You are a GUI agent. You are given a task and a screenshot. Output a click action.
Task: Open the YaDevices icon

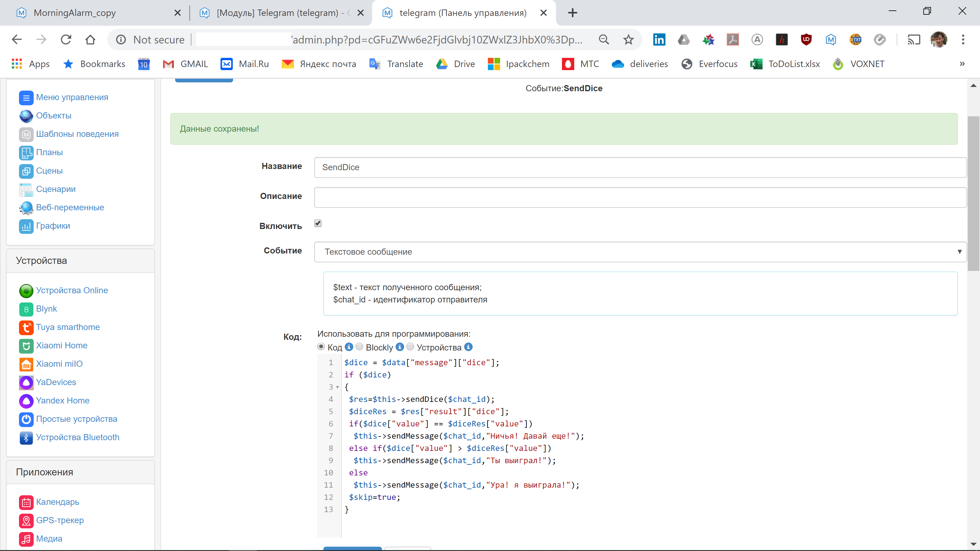[x=26, y=383]
